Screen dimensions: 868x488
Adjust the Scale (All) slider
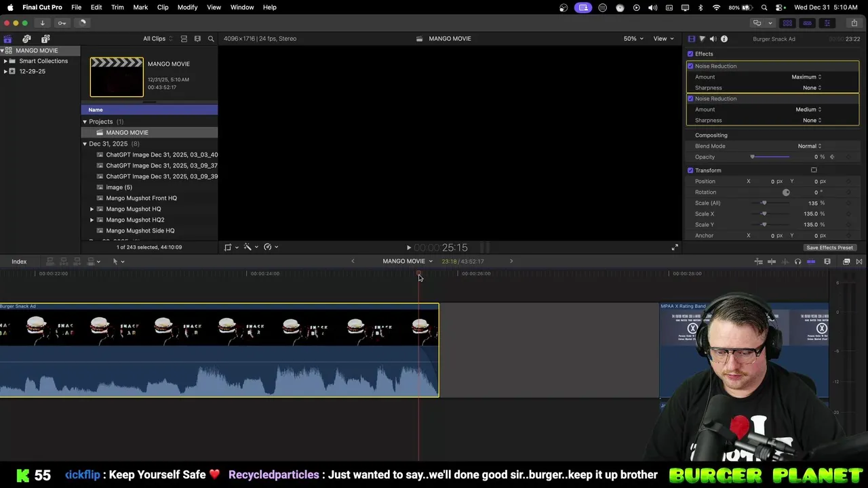764,203
